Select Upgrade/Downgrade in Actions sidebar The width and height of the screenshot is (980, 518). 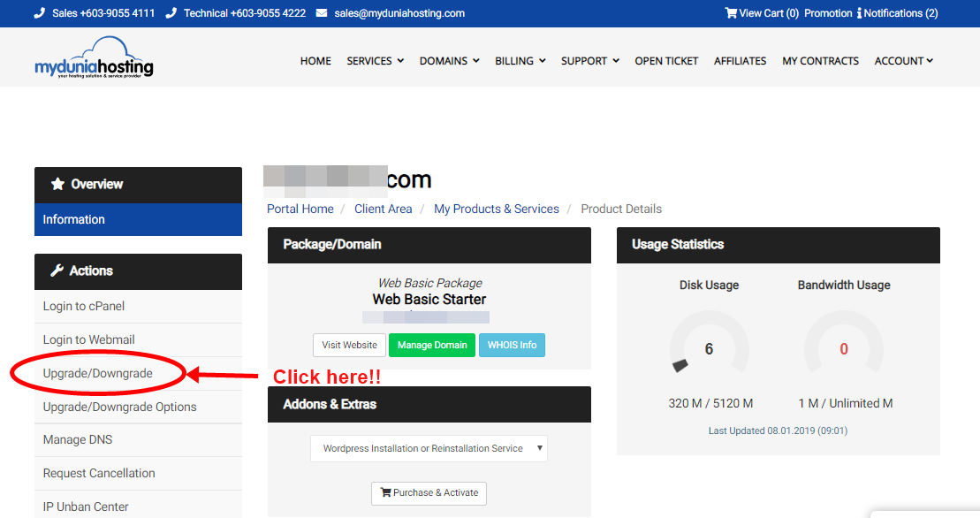(98, 373)
